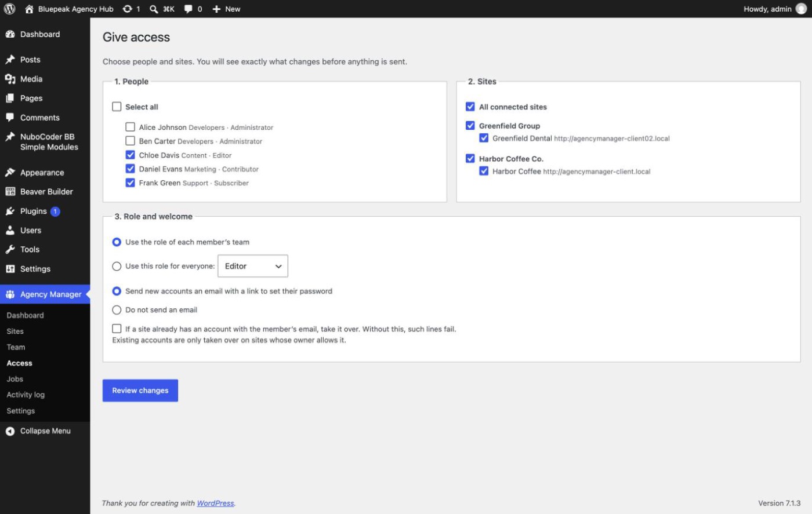Screen dimensions: 812x514
Task: Click the plus New icon
Action: pyautogui.click(x=216, y=9)
